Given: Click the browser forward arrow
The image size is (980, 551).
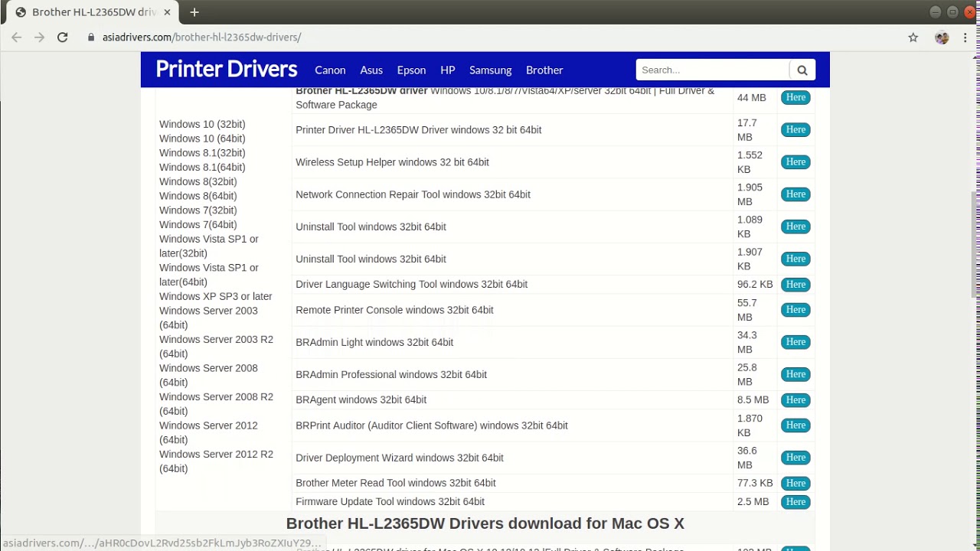Looking at the screenshot, I should click(40, 37).
